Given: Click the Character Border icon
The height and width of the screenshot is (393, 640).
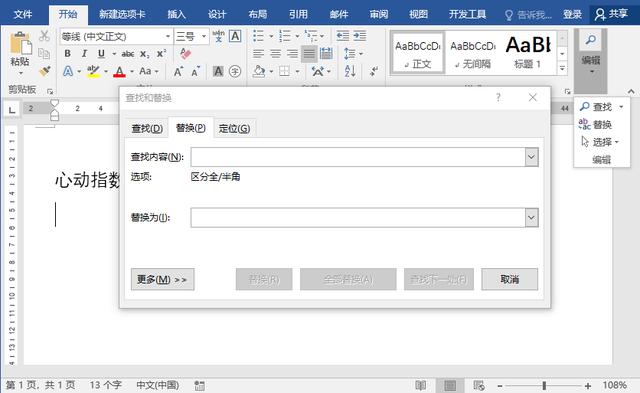Looking at the screenshot, I should click(x=235, y=36).
